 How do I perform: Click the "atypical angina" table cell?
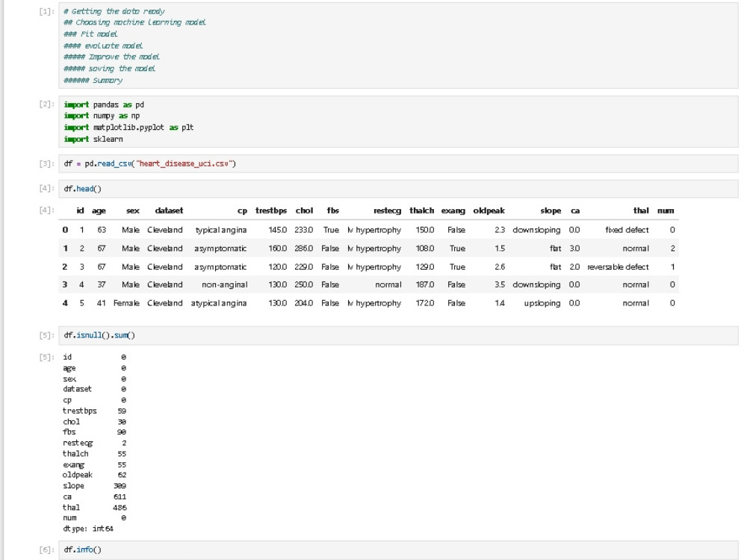point(219,303)
